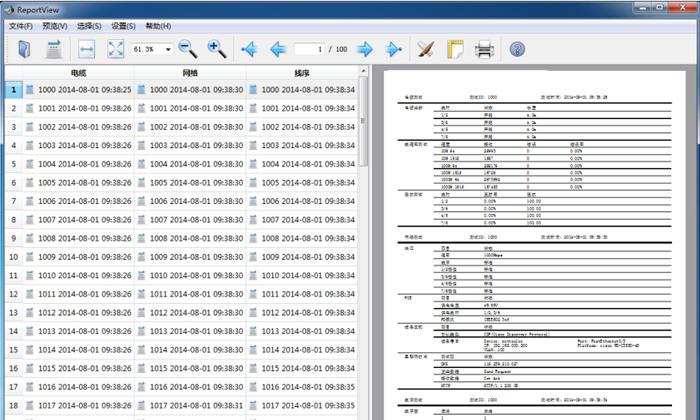Click icon beside 1016 2014-08-01 09:38:35

[253, 387]
